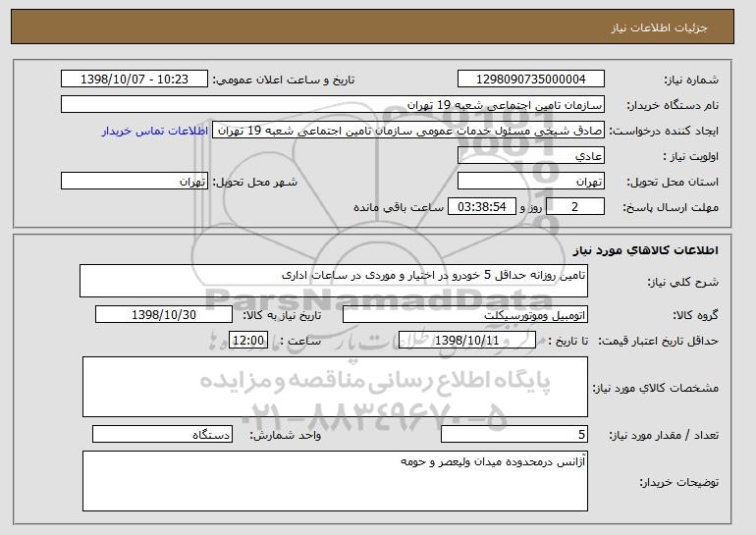Click the general need description box

point(334,281)
